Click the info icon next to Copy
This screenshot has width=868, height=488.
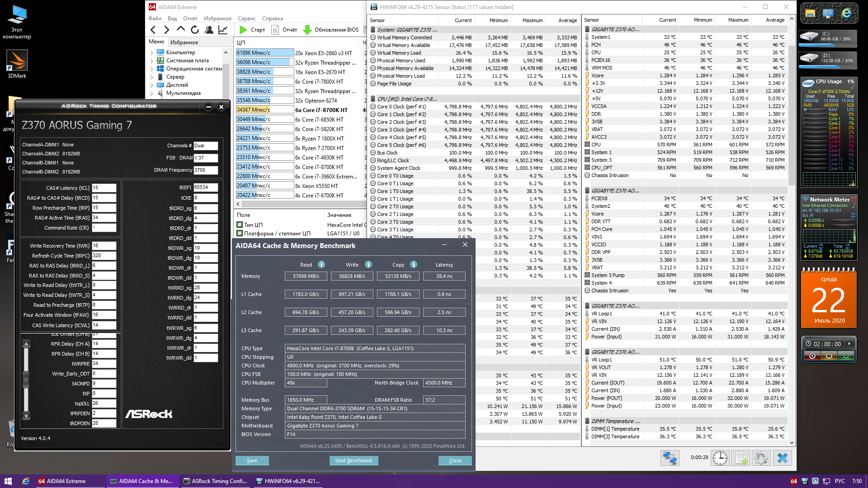[x=414, y=265]
